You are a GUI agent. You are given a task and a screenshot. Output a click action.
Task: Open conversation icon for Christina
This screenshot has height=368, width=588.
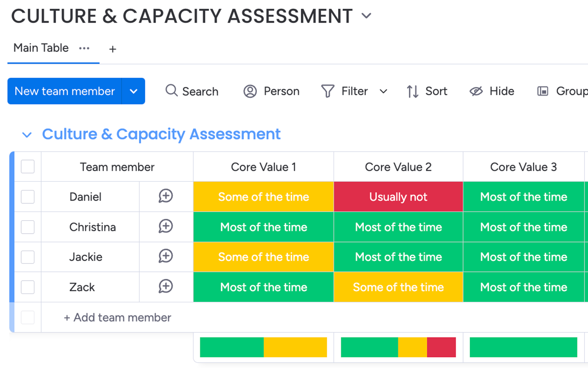click(165, 226)
